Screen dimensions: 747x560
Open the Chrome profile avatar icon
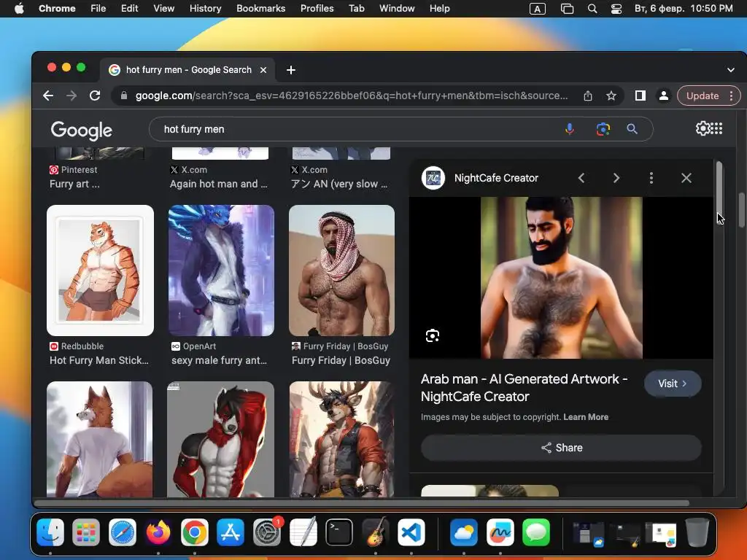click(663, 96)
